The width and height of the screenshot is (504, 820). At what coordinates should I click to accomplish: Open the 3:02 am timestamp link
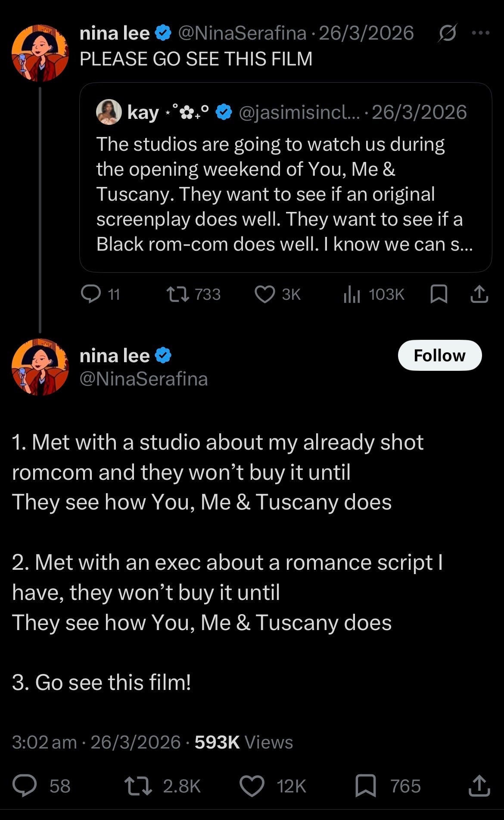[x=44, y=742]
